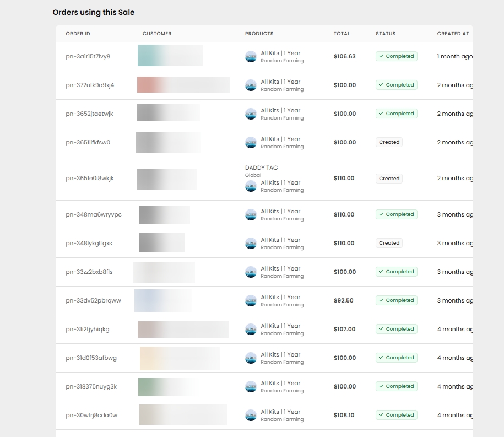Click Created status badge for pn-348lykgltgxs
504x437 pixels.
[x=389, y=243]
